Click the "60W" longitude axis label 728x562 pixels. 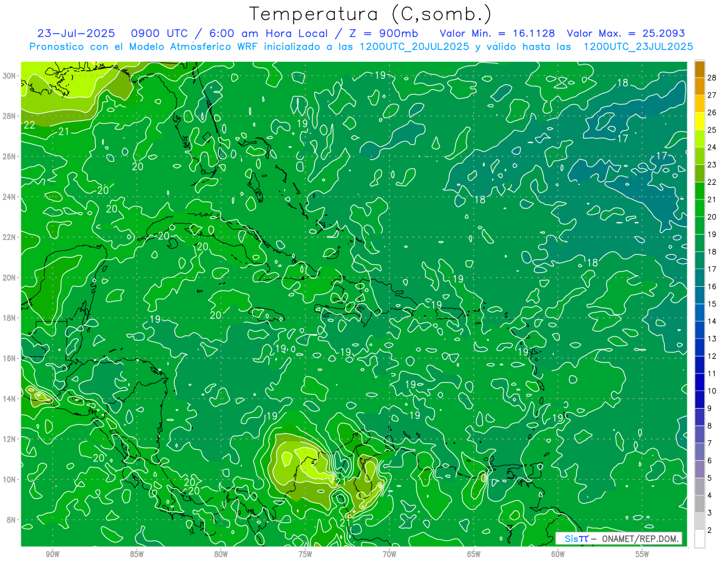[558, 554]
